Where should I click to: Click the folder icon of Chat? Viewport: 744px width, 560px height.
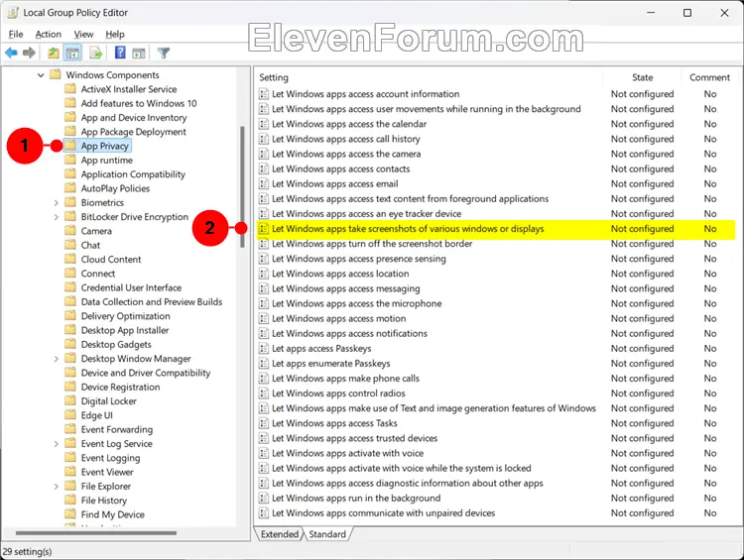click(x=70, y=245)
